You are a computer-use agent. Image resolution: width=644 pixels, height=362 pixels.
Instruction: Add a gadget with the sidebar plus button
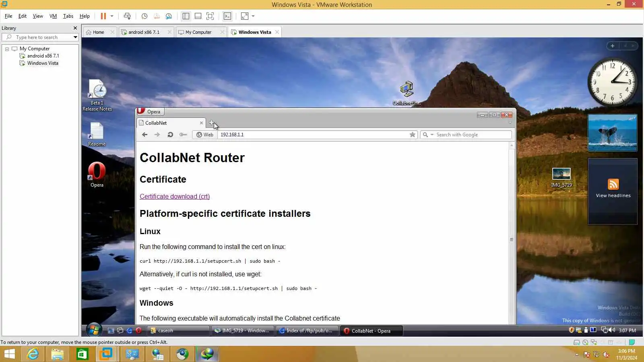(613, 46)
